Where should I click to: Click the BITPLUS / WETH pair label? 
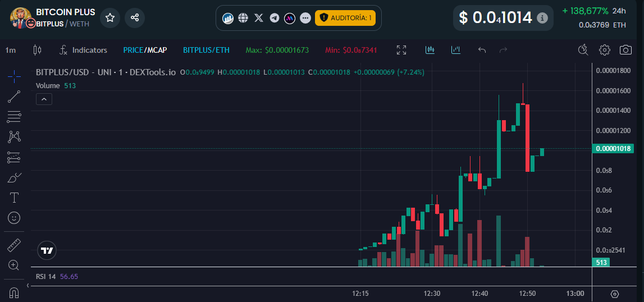click(x=62, y=24)
